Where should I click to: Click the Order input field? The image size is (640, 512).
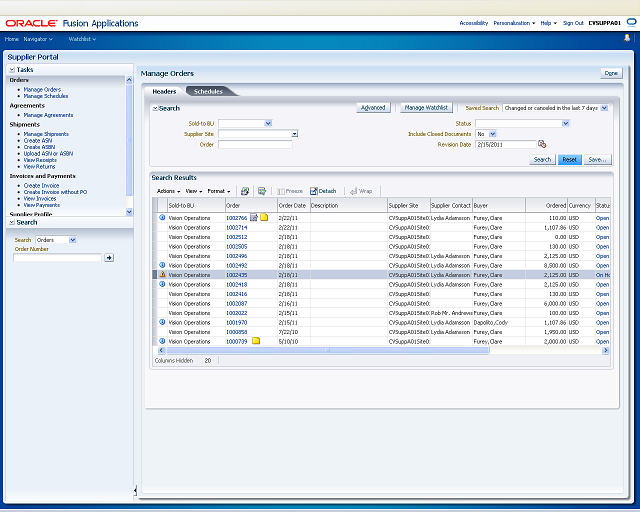pos(255,145)
